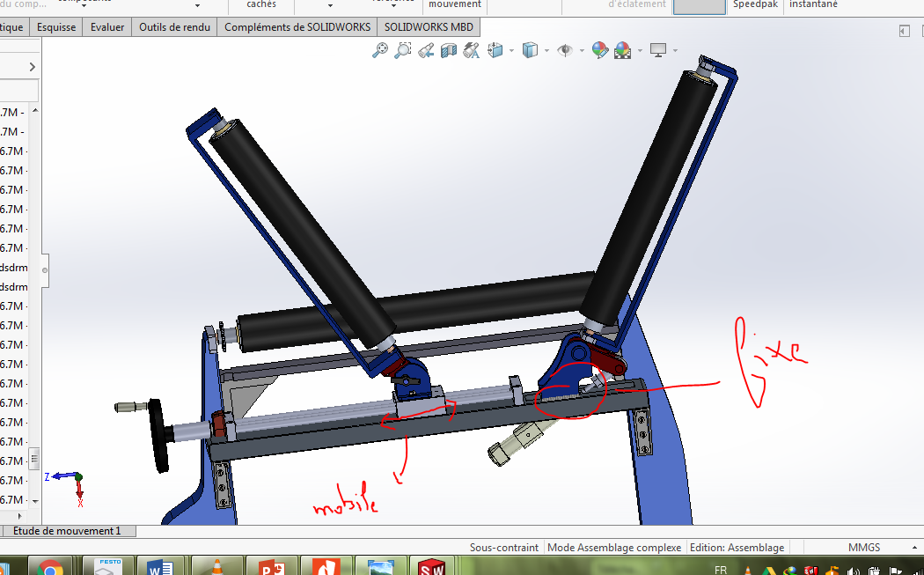Click the Google Drive tray icon
Image resolution: width=924 pixels, height=575 pixels.
(768, 571)
